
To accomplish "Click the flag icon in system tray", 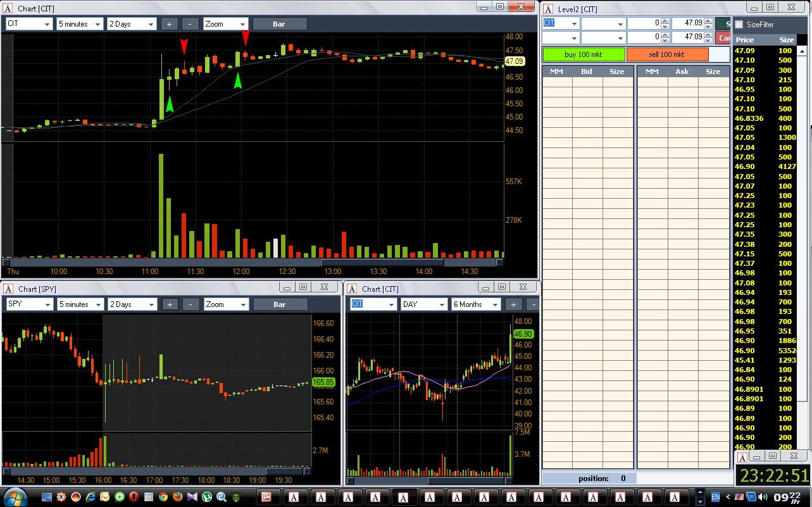I will [739, 497].
